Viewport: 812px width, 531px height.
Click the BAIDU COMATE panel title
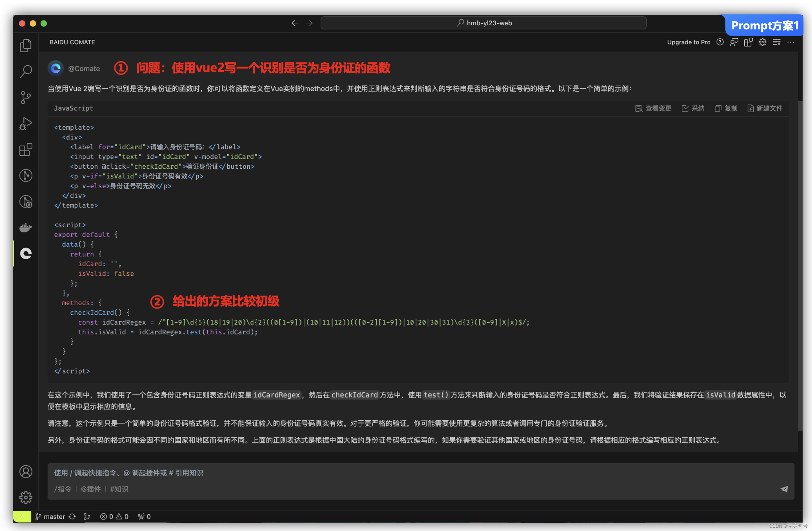click(72, 42)
